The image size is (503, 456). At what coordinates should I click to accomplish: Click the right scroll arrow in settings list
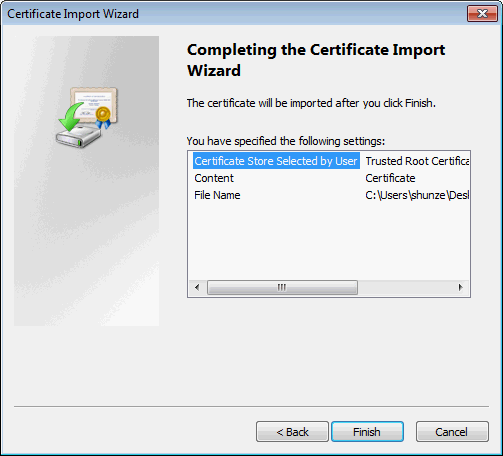click(x=460, y=287)
